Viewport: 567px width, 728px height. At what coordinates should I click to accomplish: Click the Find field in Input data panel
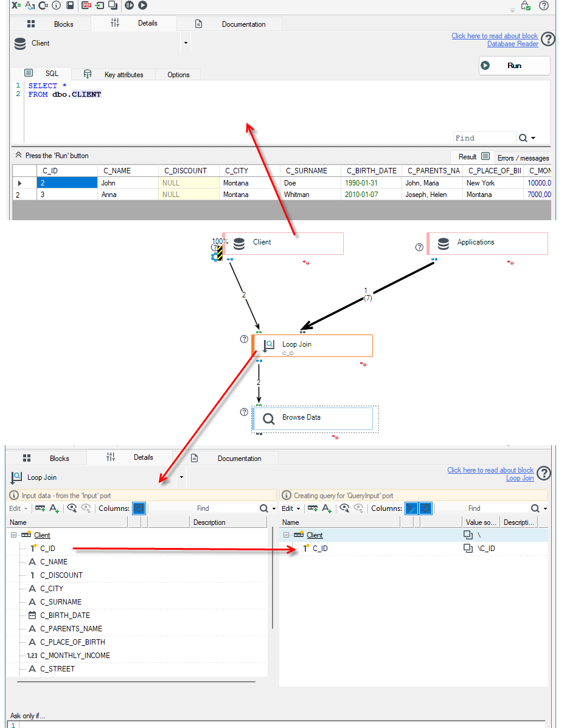[x=226, y=508]
